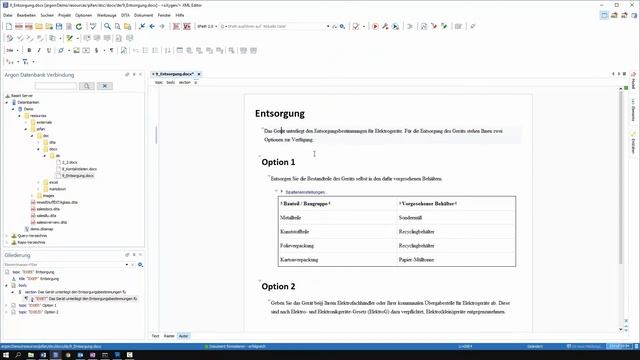Open the Datei menu
The image size is (640, 360).
coord(7,15)
